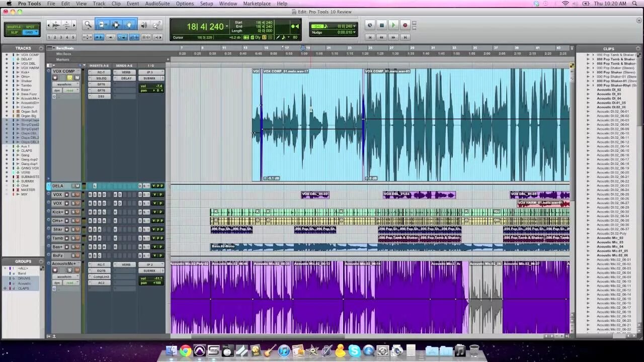Screen dimensions: 644x362
Task: Select the Grabber hand tool
Action: pos(129,25)
